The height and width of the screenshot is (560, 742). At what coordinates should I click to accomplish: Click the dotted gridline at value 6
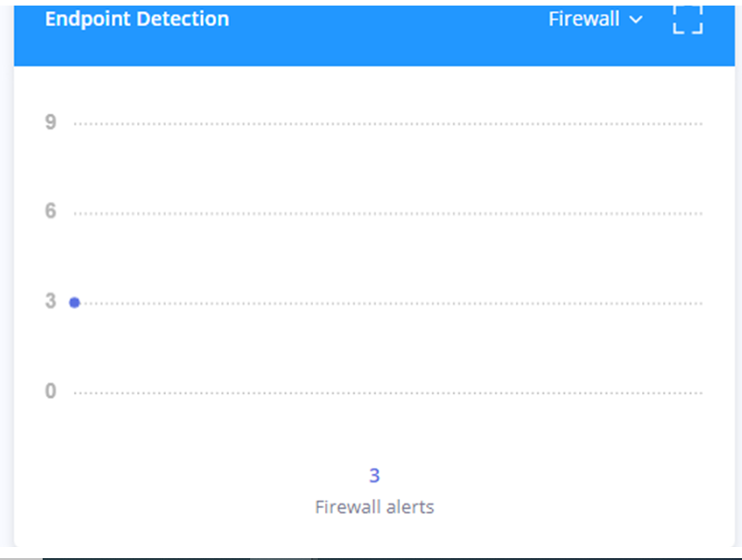(x=388, y=213)
